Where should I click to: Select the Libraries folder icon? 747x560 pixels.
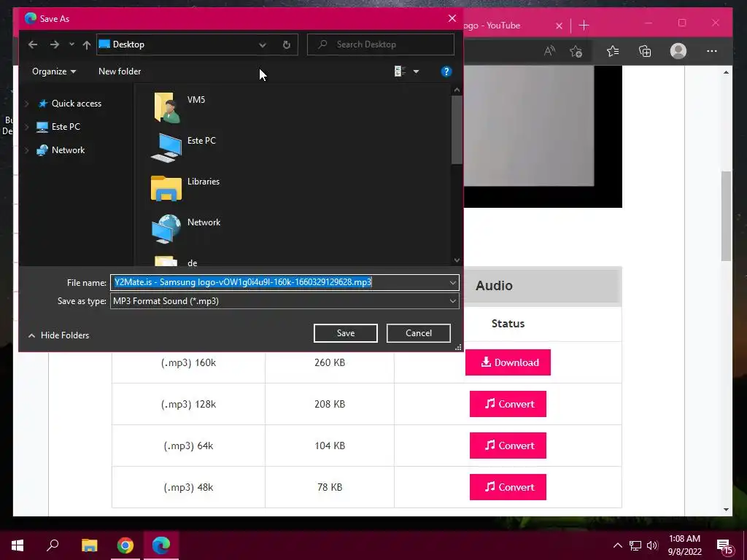tap(166, 188)
